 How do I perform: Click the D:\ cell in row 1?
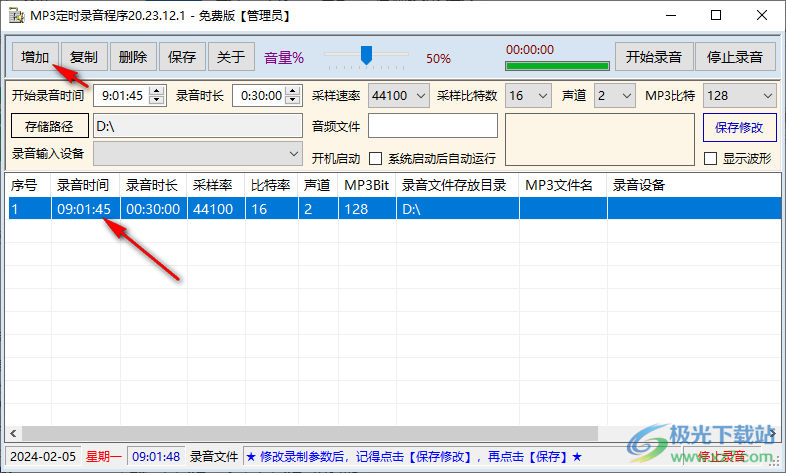point(458,208)
